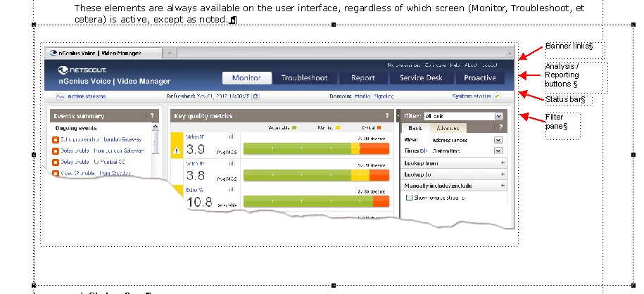Click the chart icon next to Echo %
The width and height of the screenshot is (644, 294).
pyautogui.click(x=232, y=190)
